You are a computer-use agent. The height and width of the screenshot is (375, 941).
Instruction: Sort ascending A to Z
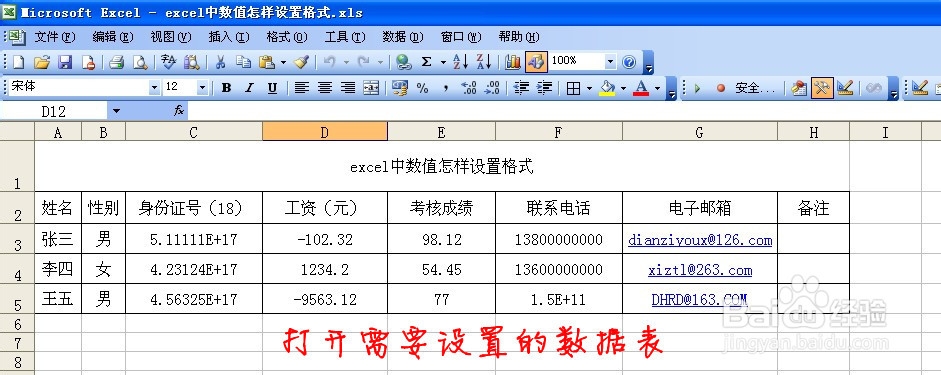point(460,62)
